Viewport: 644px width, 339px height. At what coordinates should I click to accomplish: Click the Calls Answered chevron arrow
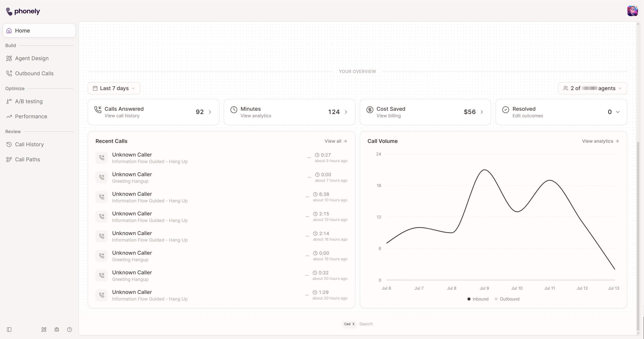click(210, 112)
